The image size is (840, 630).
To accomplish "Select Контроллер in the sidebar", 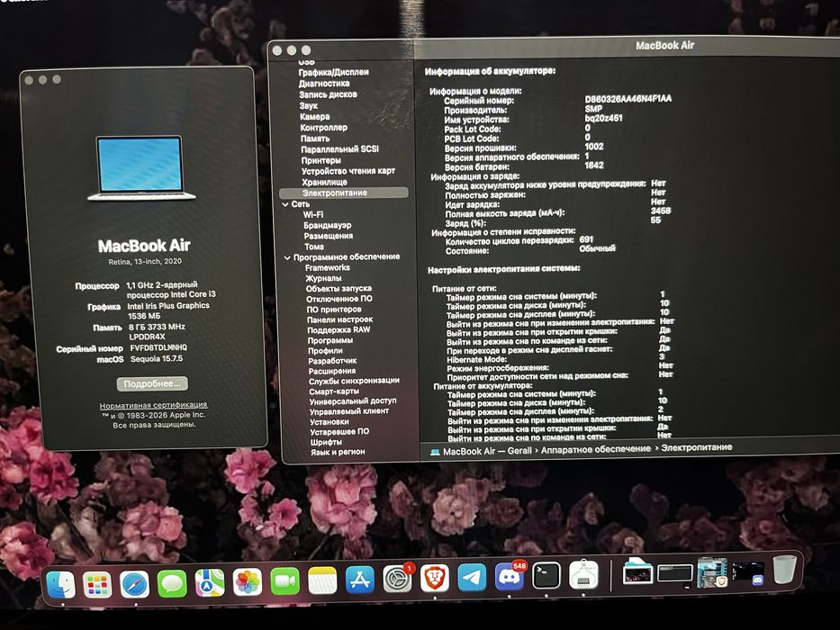I will pyautogui.click(x=324, y=128).
